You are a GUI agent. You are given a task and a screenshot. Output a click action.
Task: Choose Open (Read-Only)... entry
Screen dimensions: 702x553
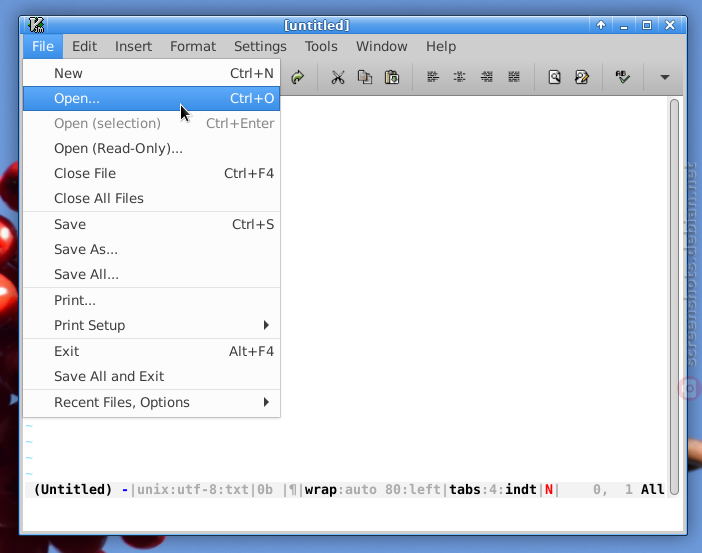pyautogui.click(x=152, y=148)
